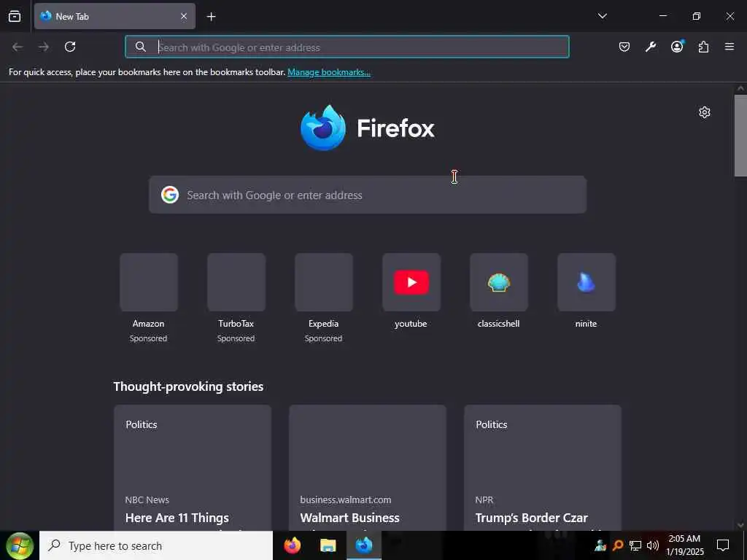The height and width of the screenshot is (560, 747).
Task: Open a new tab with the plus button
Action: [211, 16]
